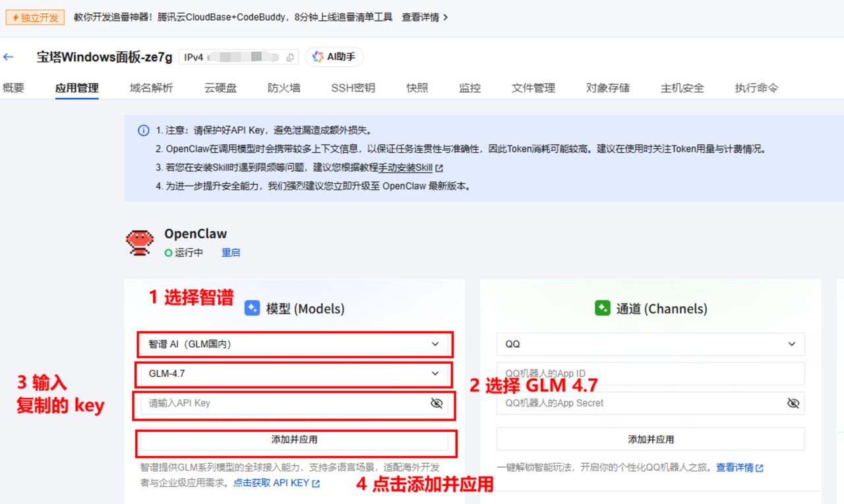Open the 域名解析 tab
Screen dimensions: 844x504
[152, 88]
